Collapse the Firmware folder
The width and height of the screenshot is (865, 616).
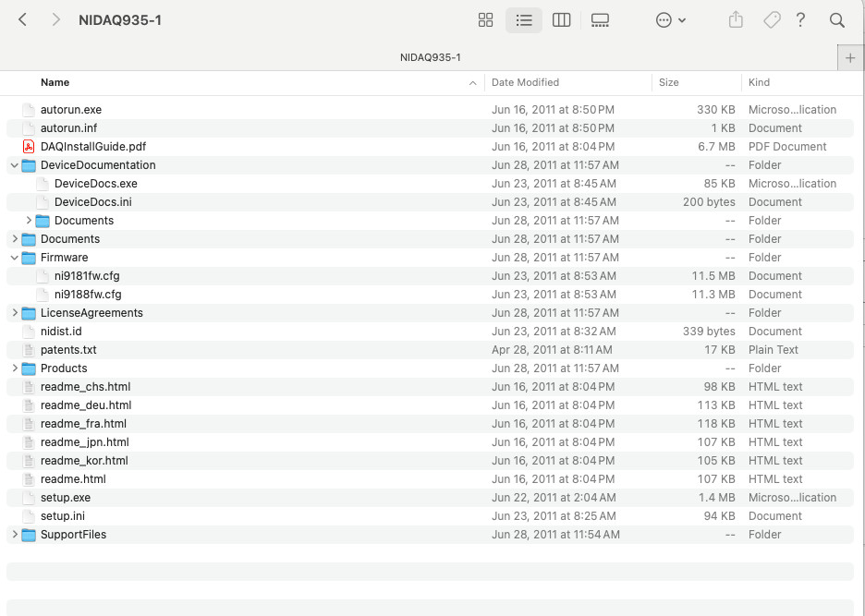click(15, 257)
